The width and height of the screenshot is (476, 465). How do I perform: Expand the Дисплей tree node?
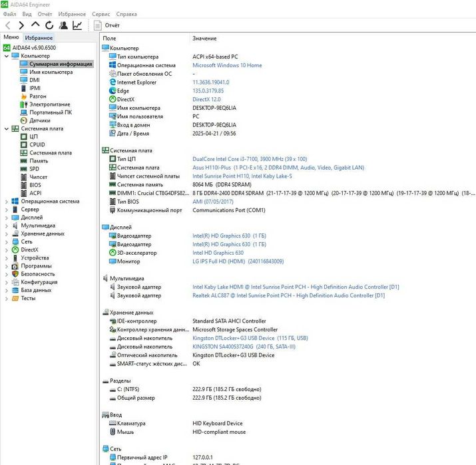click(7, 218)
